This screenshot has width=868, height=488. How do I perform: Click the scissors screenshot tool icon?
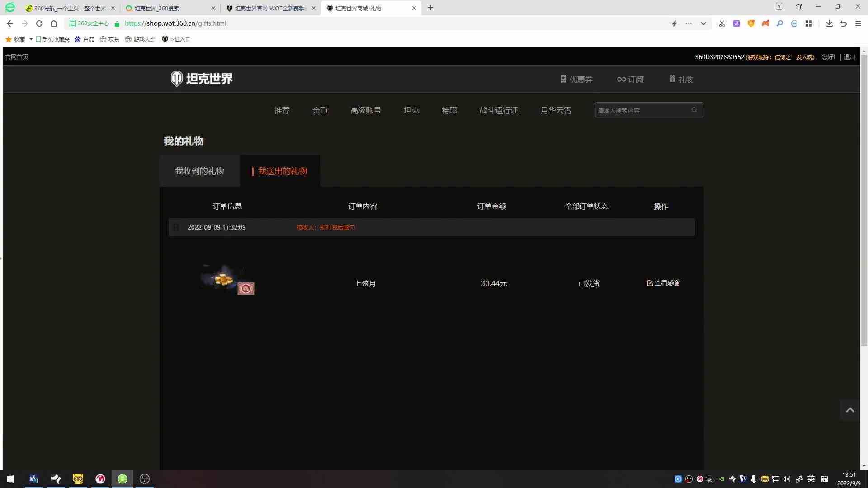pyautogui.click(x=722, y=23)
